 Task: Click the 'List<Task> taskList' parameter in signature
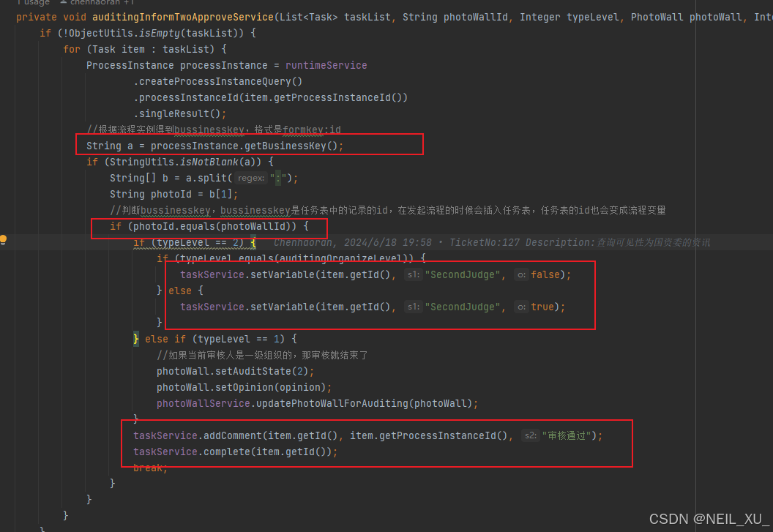click(335, 18)
